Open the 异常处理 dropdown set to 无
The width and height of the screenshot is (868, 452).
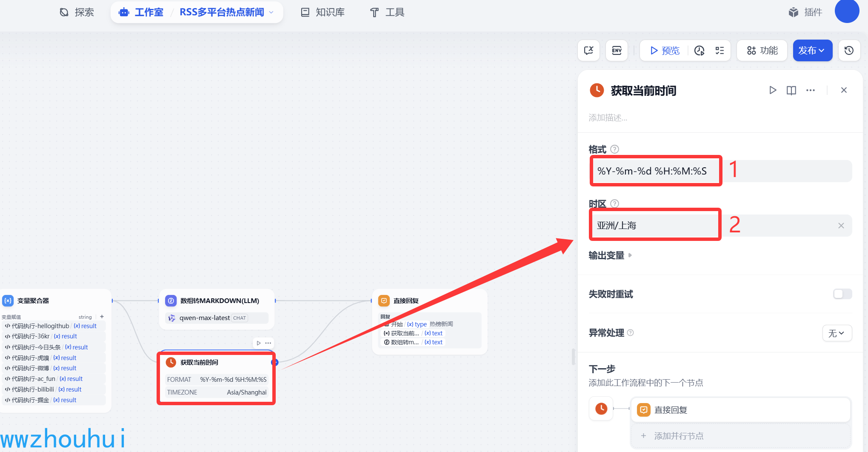coord(837,333)
